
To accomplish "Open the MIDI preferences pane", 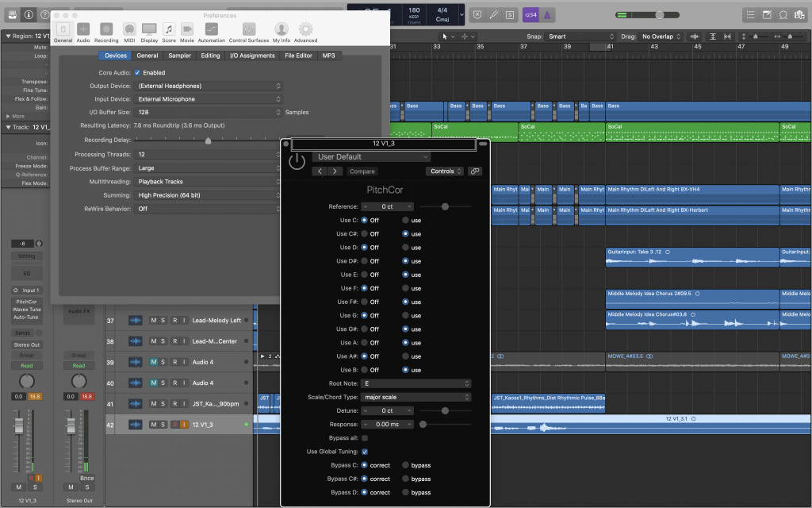I will point(128,30).
